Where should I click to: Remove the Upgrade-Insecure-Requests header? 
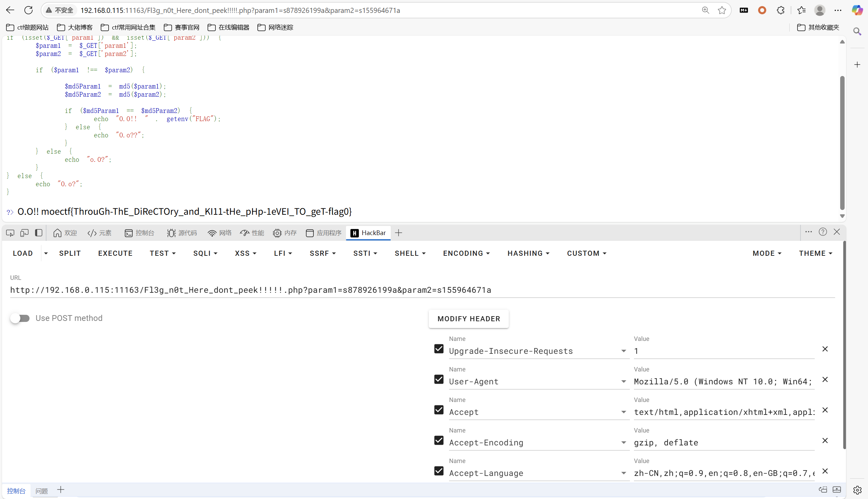click(825, 349)
